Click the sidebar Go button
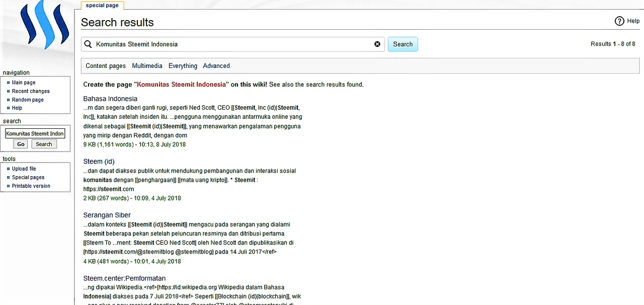The width and height of the screenshot is (644, 305). point(21,144)
